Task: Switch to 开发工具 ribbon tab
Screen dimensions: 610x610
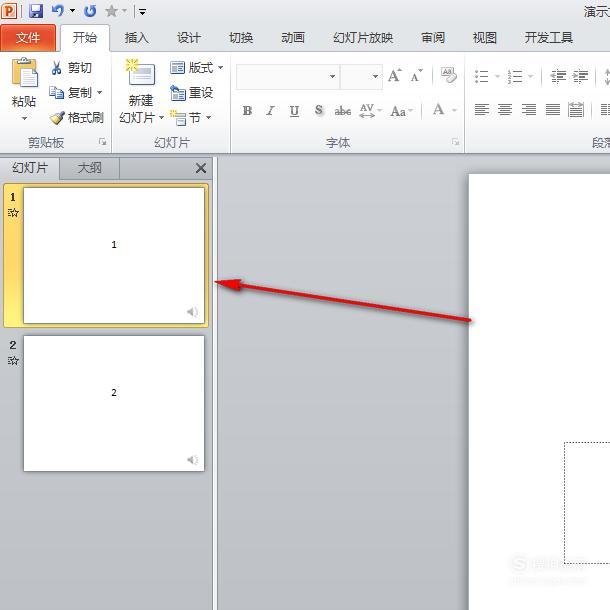Action: click(x=549, y=38)
